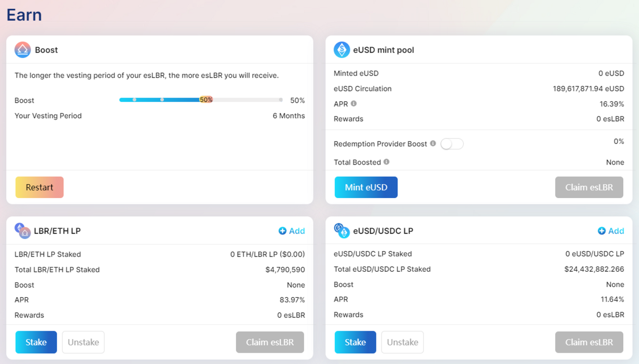This screenshot has width=639, height=364.
Task: Click the Your Vesting Period label
Action: point(48,116)
